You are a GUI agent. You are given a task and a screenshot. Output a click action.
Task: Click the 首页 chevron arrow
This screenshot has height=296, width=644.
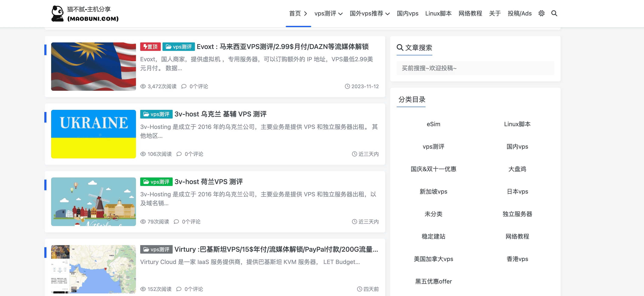click(x=305, y=14)
